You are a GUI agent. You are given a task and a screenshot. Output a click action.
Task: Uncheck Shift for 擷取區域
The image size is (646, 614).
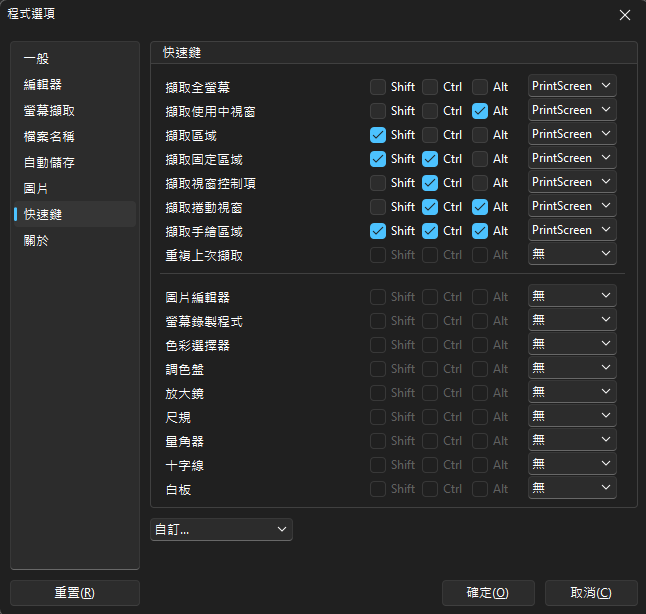378,135
